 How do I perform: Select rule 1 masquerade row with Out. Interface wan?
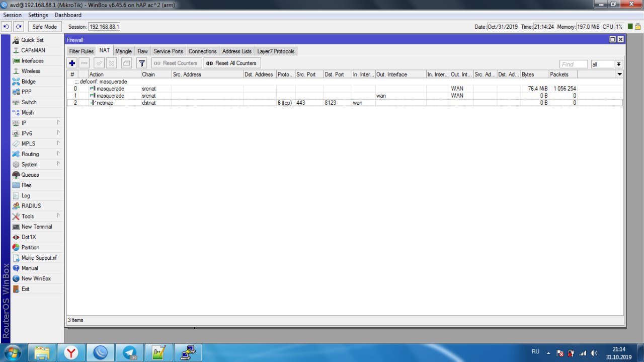point(345,96)
